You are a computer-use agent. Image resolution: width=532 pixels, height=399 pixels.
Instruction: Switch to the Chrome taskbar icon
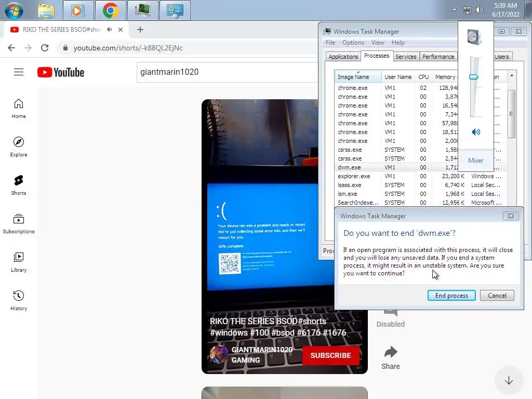pos(110,10)
